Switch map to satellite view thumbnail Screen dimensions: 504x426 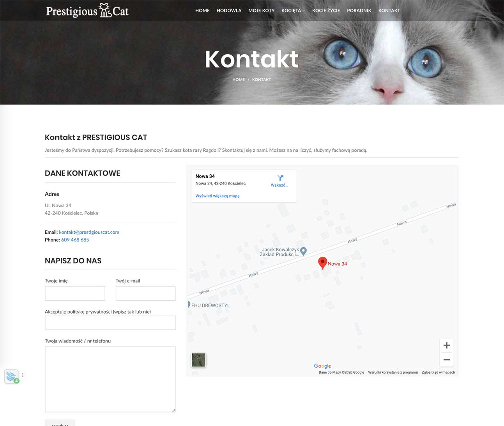pos(198,360)
